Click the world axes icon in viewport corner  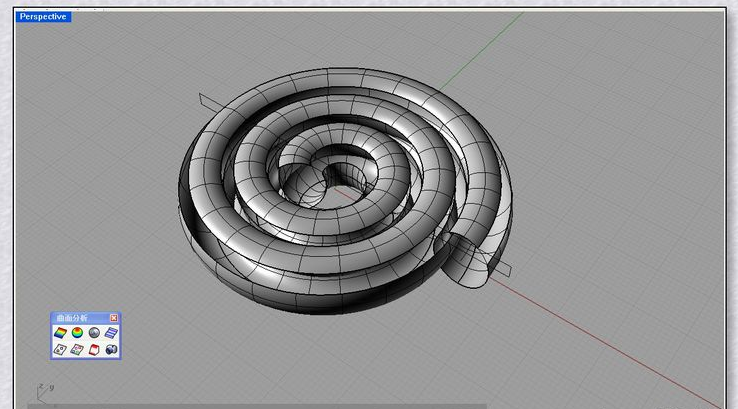point(43,390)
